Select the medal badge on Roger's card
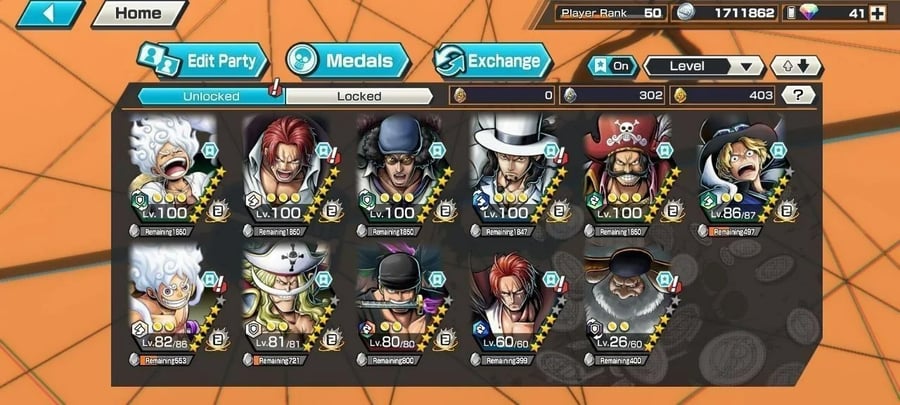This screenshot has width=900, height=405. click(670, 211)
